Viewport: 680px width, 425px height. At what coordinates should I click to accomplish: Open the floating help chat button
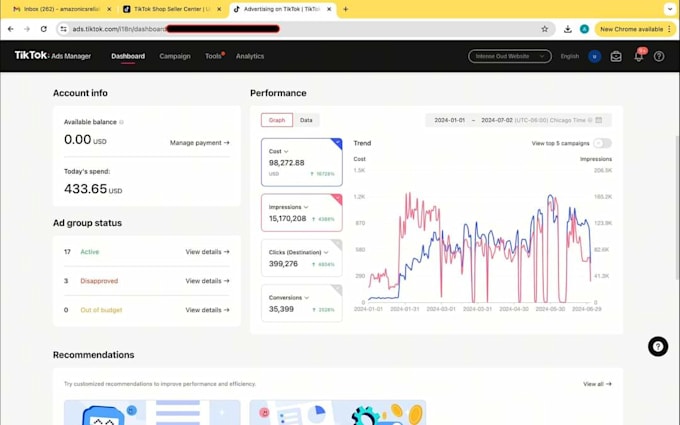[658, 347]
